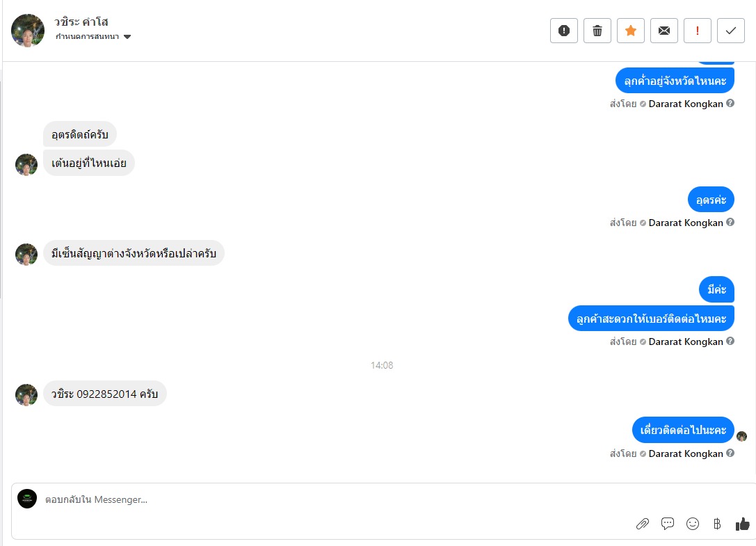This screenshot has width=756, height=546.
Task: Mark conversation as spam with the octagon icon
Action: coord(563,31)
